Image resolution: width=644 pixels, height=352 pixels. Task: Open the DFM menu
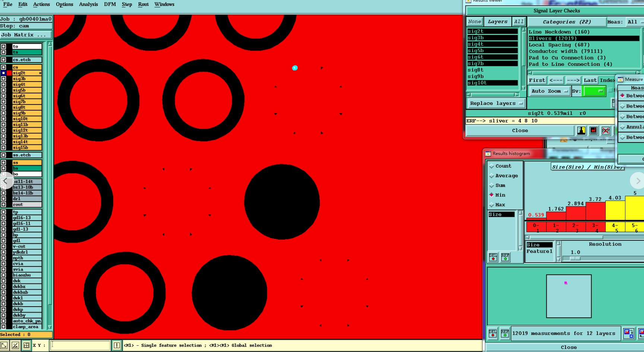(x=110, y=4)
